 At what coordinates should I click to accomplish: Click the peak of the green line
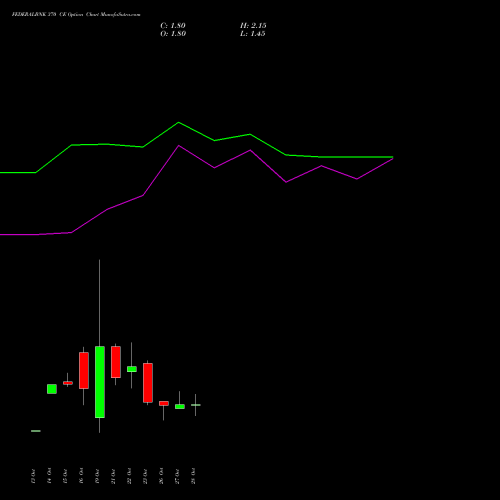point(178,122)
